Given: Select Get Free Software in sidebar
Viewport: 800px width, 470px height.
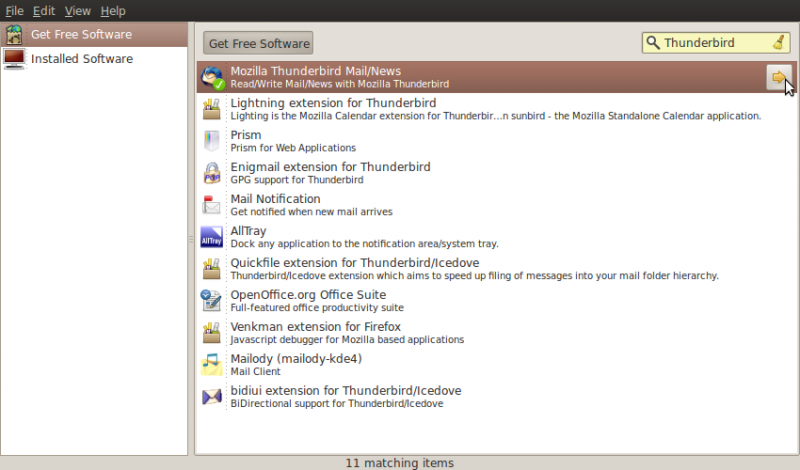Looking at the screenshot, I should tap(94, 35).
